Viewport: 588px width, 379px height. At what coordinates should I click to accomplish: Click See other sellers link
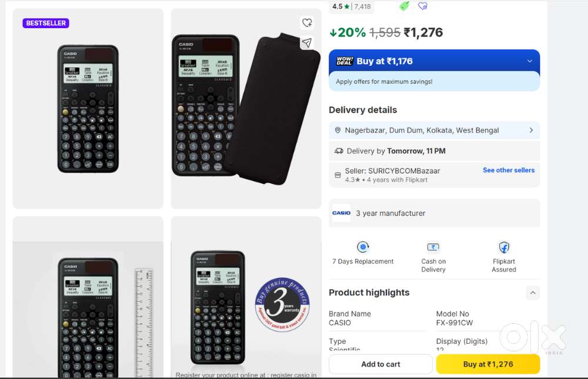pos(509,170)
